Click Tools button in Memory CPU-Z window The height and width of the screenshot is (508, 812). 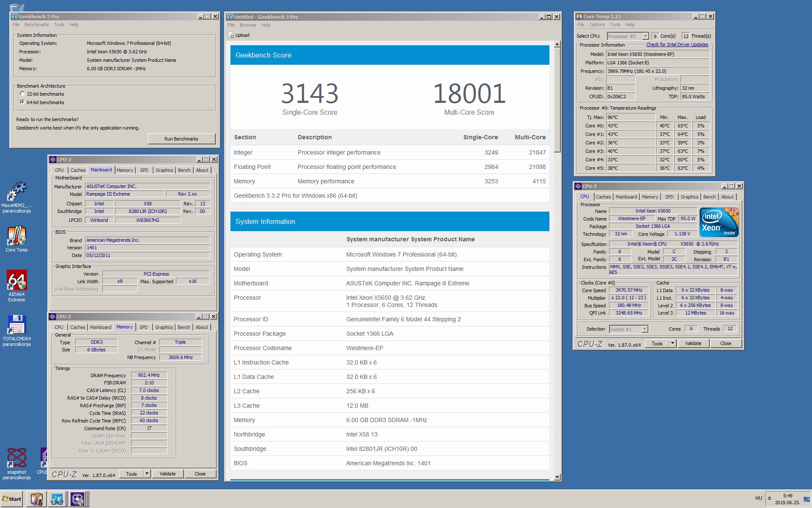coord(132,474)
